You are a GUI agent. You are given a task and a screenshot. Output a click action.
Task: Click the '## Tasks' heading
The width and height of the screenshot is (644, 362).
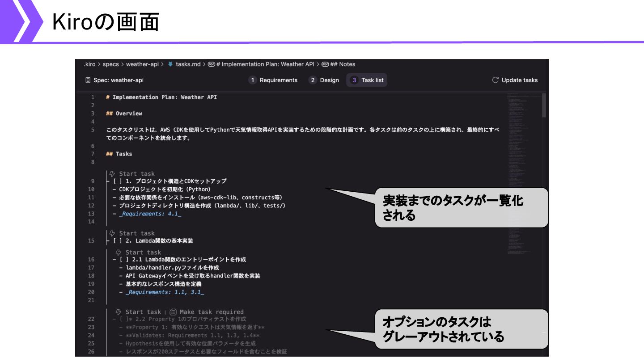(119, 154)
